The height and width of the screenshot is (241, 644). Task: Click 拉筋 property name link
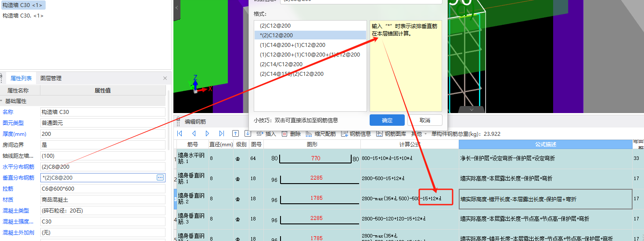[x=8, y=189]
